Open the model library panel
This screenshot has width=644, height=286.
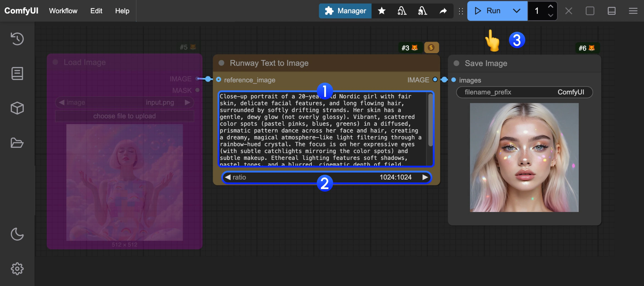pyautogui.click(x=17, y=108)
